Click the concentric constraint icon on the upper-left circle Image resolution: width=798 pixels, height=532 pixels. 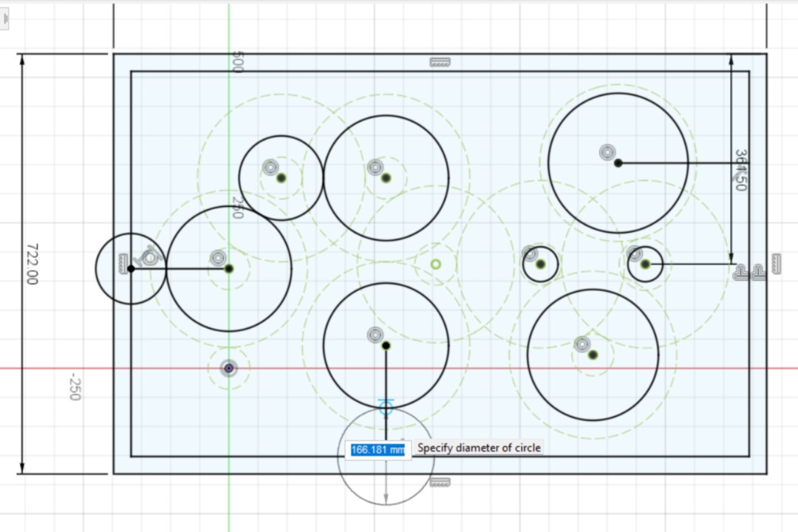coord(269,168)
